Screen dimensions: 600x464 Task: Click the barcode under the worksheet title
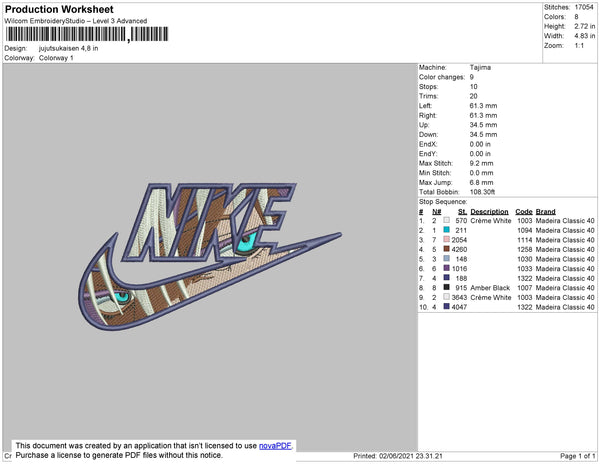click(87, 34)
